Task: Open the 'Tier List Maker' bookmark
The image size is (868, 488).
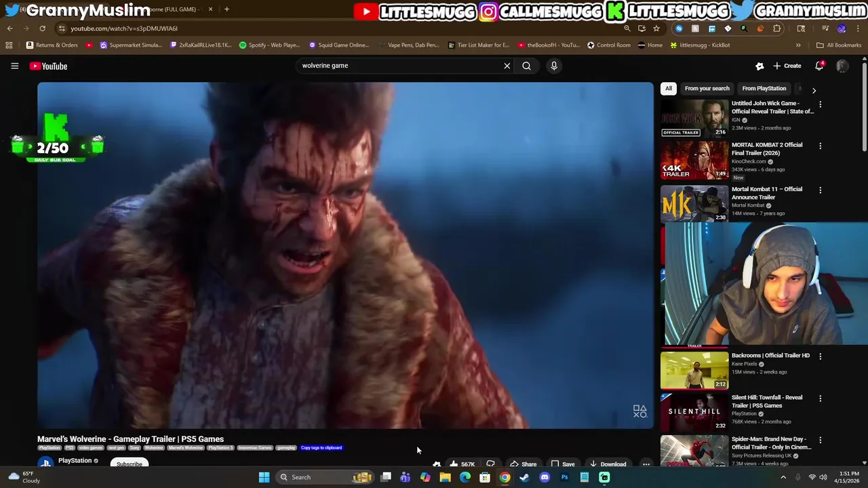Action: pos(479,45)
